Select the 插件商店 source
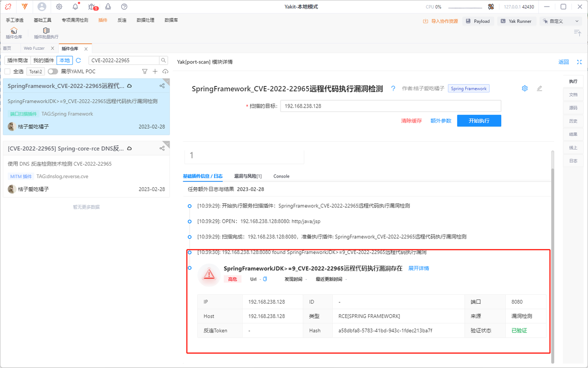Image resolution: width=588 pixels, height=368 pixels. click(18, 60)
